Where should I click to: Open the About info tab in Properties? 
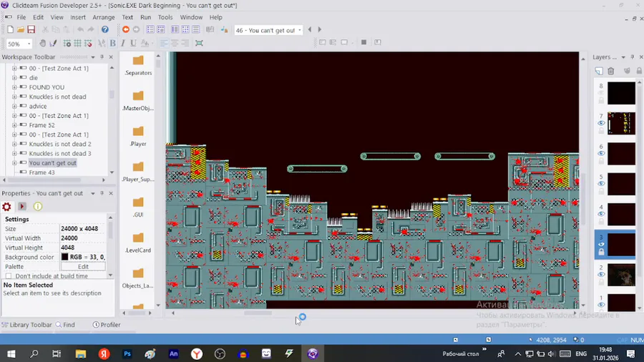[x=38, y=207]
